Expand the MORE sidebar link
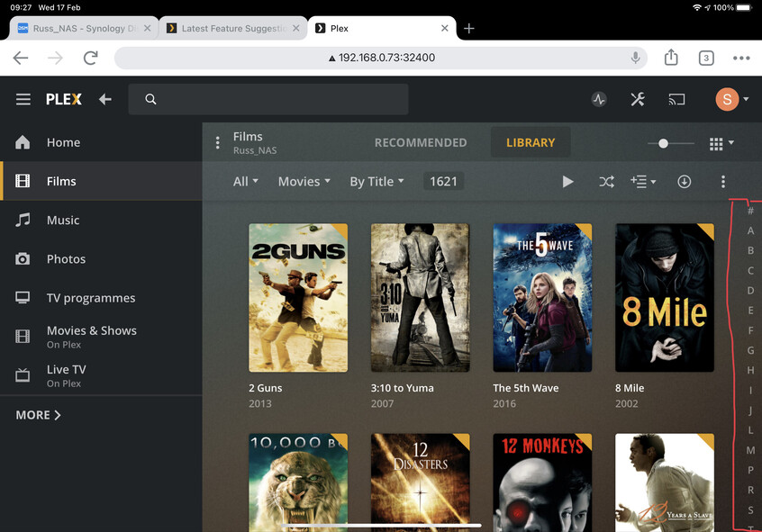This screenshot has height=532, width=762. [x=38, y=415]
